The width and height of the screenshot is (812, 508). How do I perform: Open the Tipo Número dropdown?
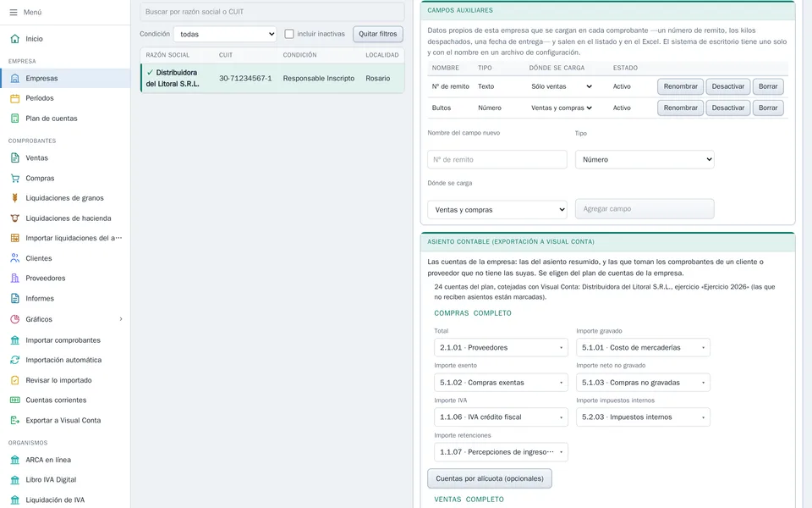tap(645, 160)
